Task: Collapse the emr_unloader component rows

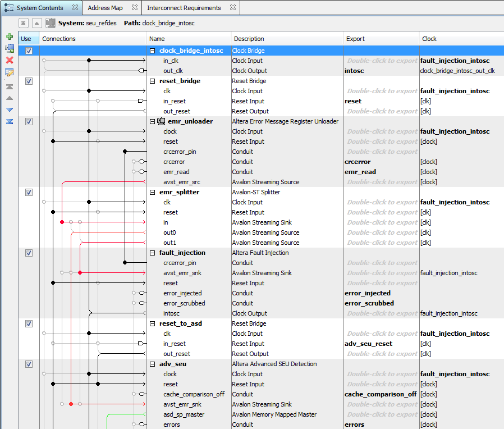Action: tap(152, 121)
